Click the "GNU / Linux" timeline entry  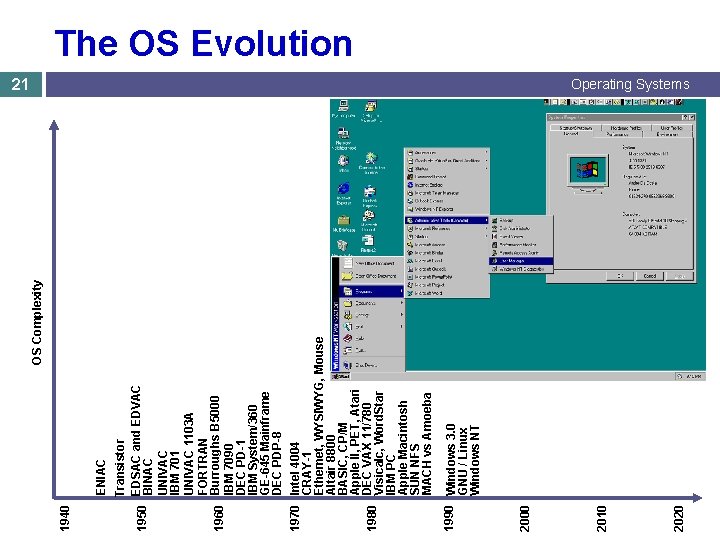(x=462, y=462)
